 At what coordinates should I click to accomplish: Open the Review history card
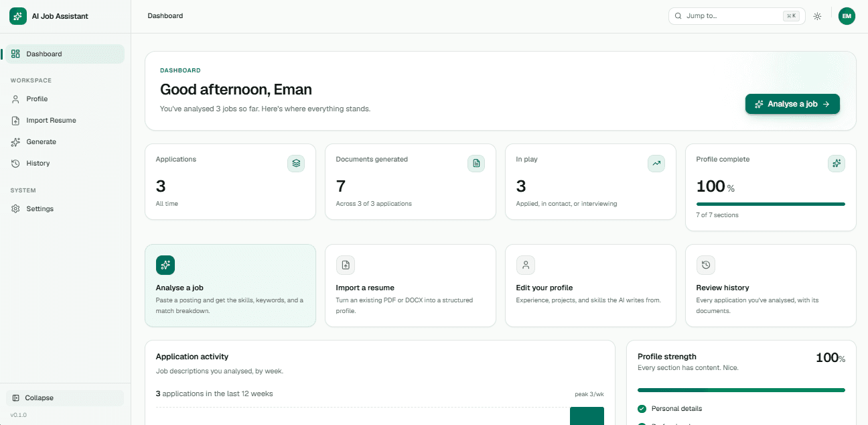(771, 286)
